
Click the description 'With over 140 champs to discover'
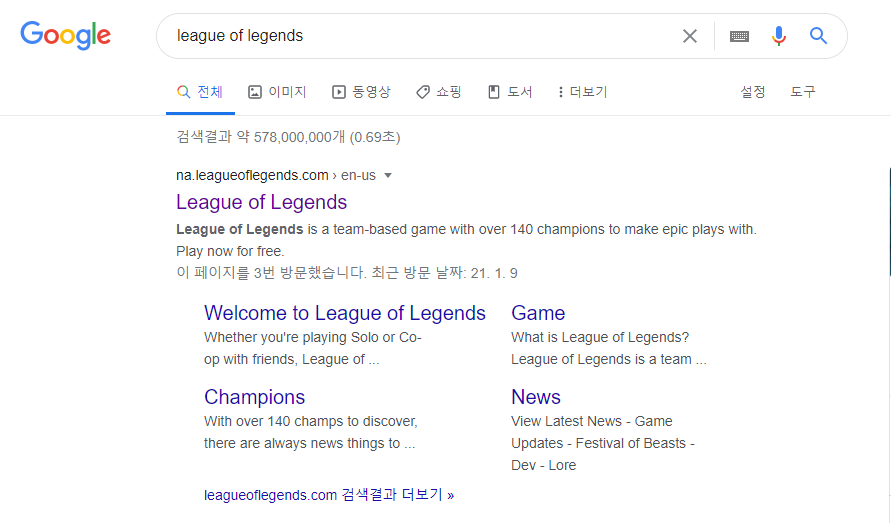coord(310,421)
